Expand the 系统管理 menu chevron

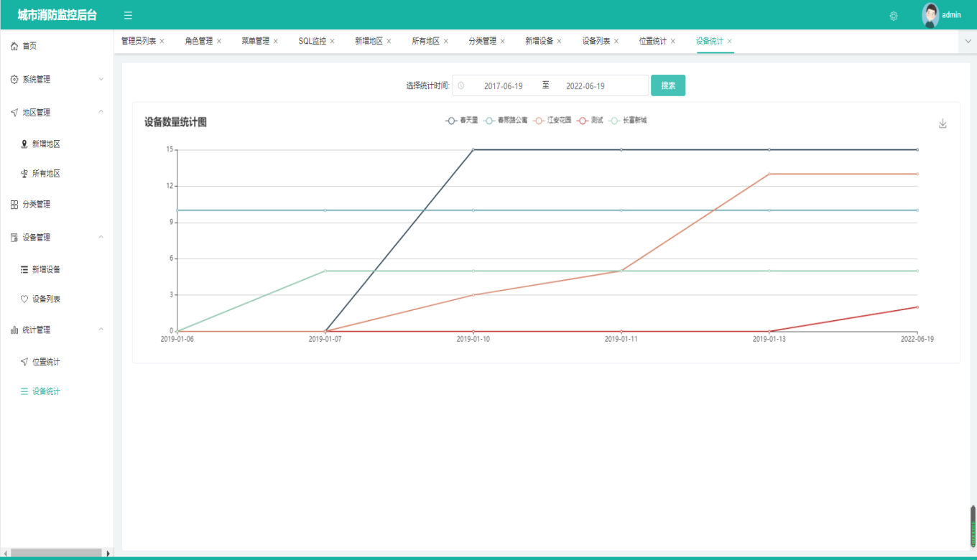[x=101, y=80]
